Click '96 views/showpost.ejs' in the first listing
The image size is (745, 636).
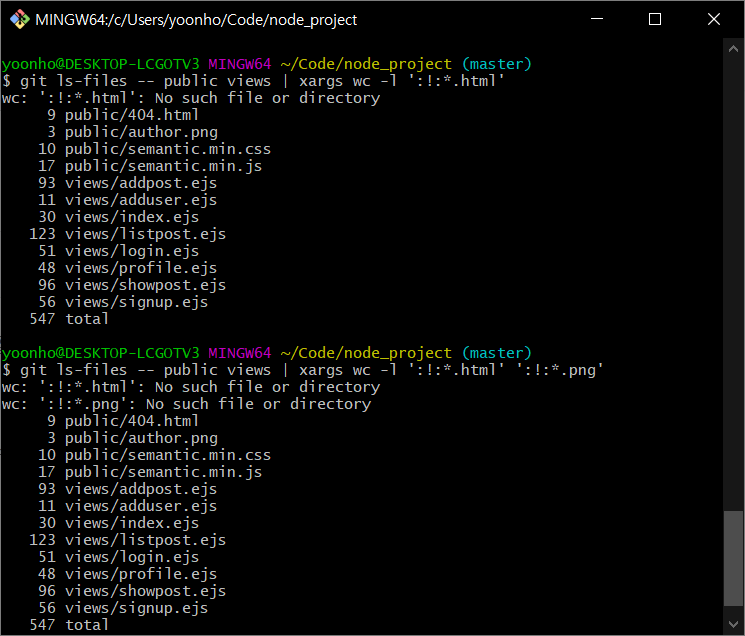pyautogui.click(x=132, y=285)
